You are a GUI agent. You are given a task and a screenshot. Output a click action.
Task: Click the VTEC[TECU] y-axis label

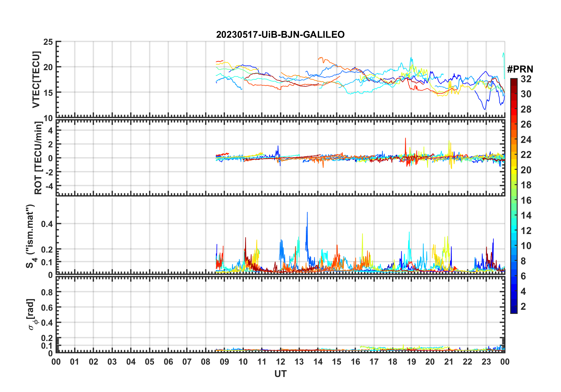pyautogui.click(x=36, y=80)
